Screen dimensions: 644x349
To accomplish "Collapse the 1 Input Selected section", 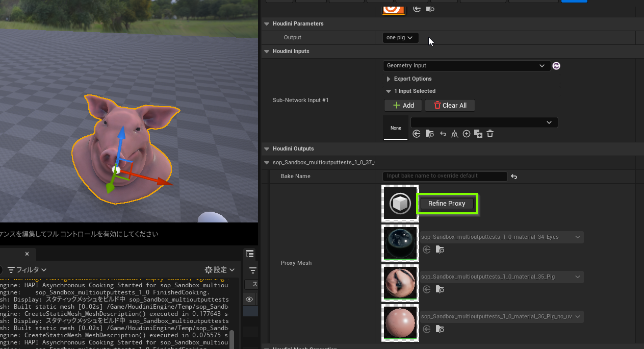I will click(x=389, y=91).
